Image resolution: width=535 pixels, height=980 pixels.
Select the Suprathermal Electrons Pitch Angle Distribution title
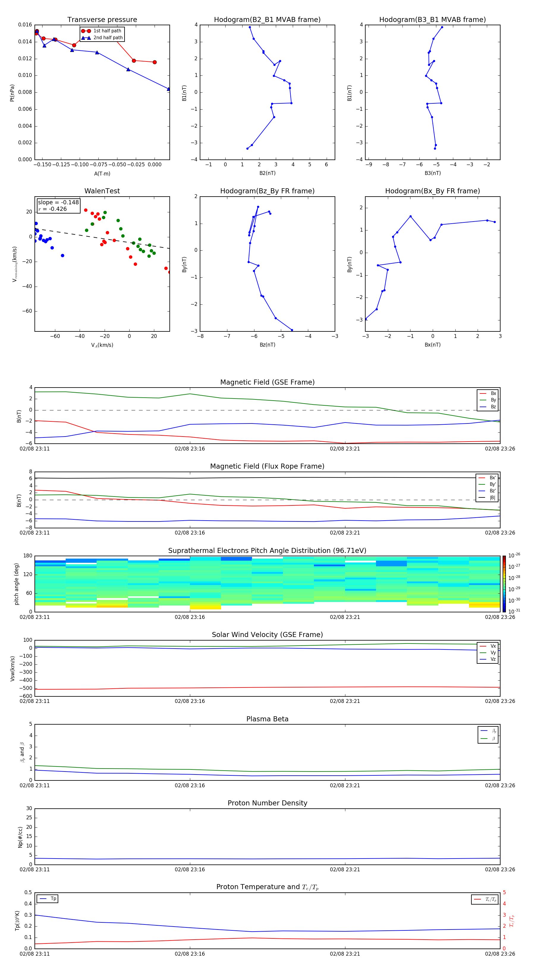click(267, 551)
